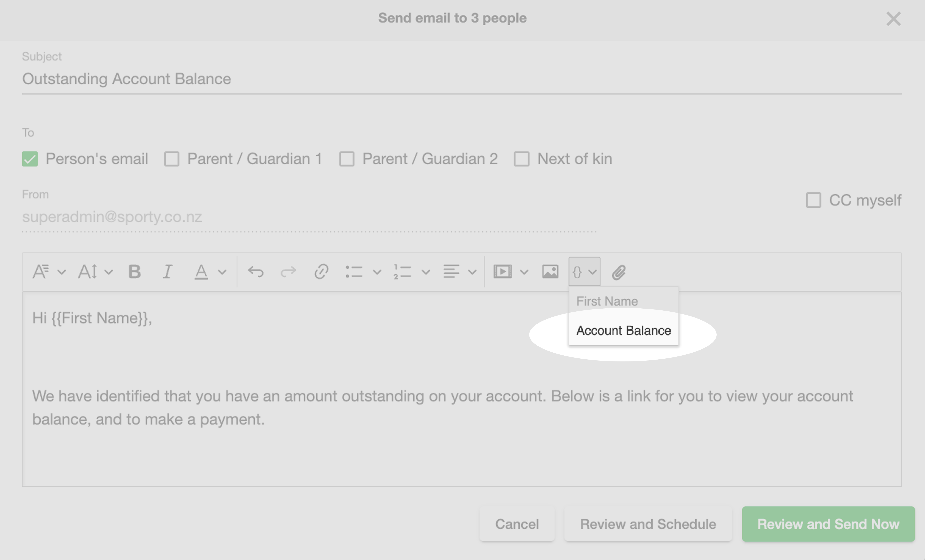Image resolution: width=925 pixels, height=560 pixels.
Task: Expand the font size dropdown arrow
Action: click(108, 272)
